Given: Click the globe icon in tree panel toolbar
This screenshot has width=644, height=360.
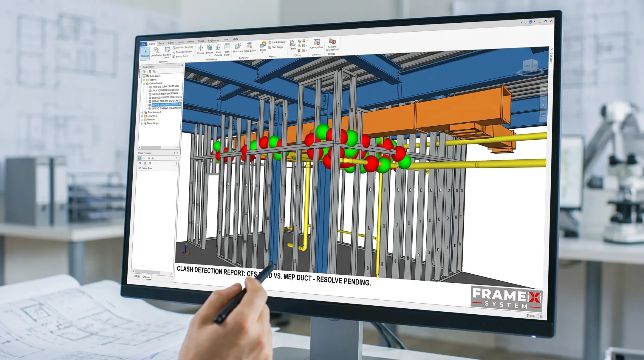Looking at the screenshot, I should click(144, 72).
